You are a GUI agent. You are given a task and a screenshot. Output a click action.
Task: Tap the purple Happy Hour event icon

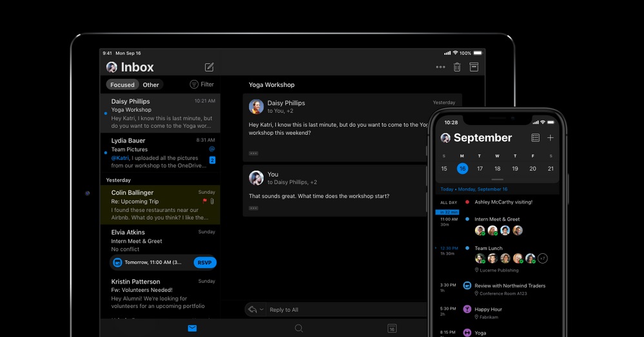click(x=467, y=309)
